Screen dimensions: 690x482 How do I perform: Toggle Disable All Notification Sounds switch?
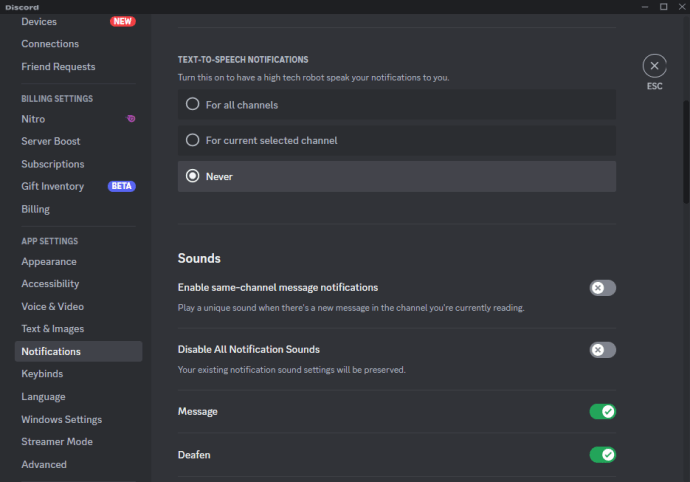tap(602, 350)
